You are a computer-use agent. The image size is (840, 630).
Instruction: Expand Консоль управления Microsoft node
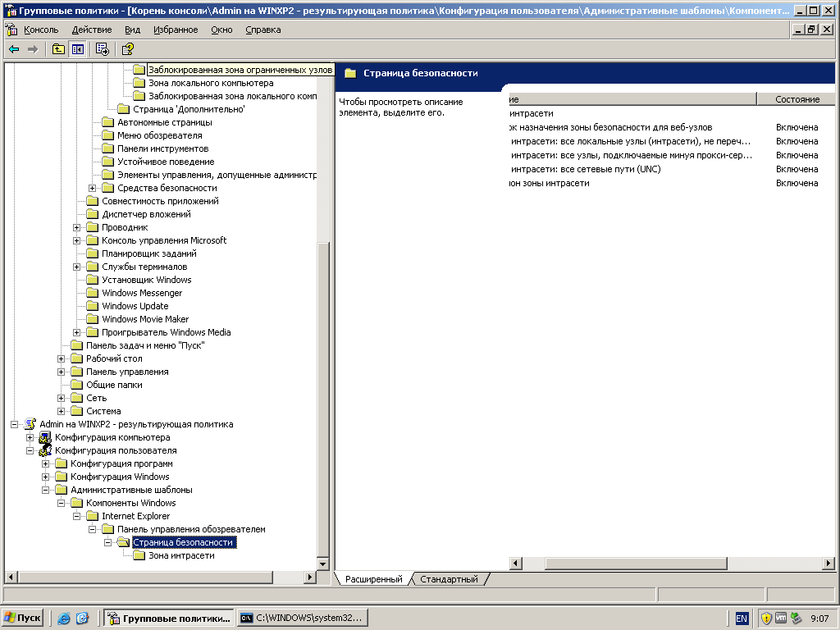tap(76, 240)
